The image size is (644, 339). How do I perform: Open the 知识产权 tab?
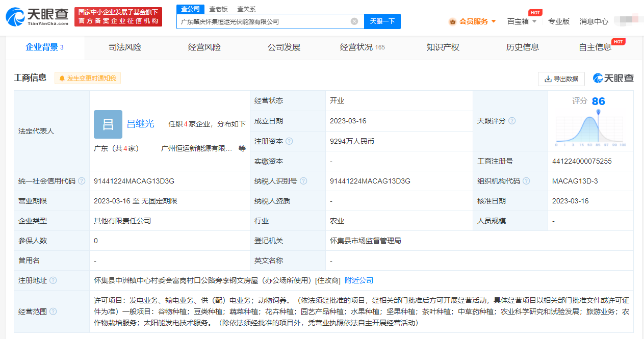443,47
